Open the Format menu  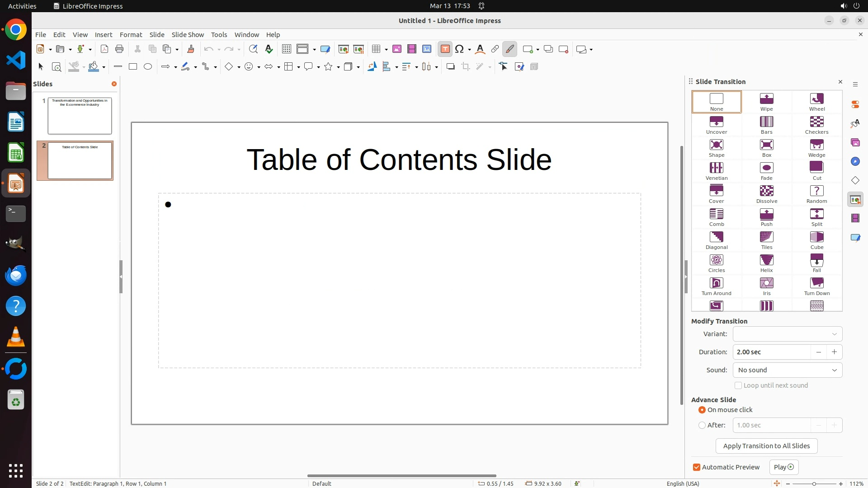click(131, 34)
